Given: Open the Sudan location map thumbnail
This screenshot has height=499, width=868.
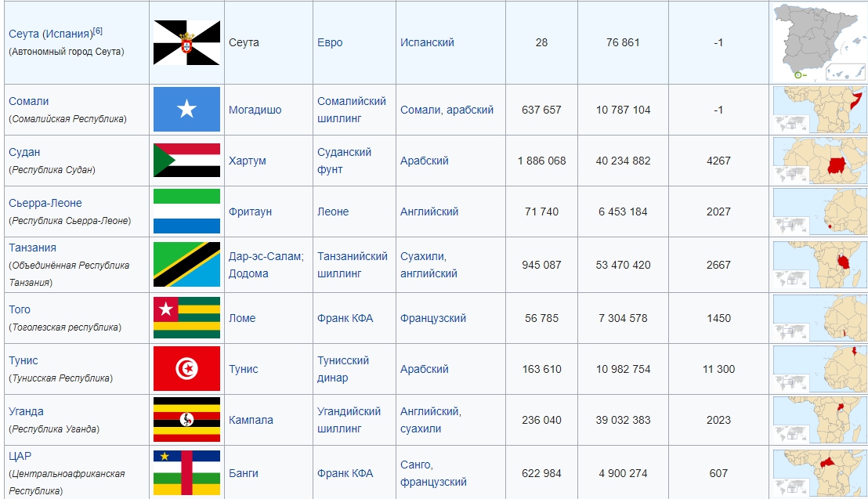Looking at the screenshot, I should coord(819,161).
